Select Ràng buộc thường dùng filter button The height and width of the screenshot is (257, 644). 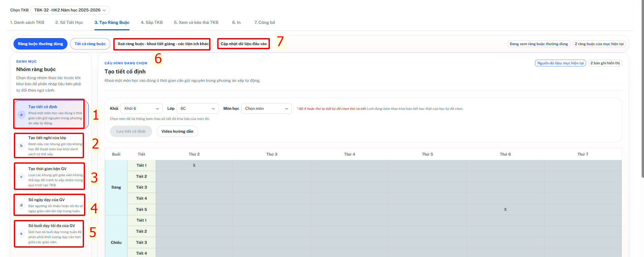(40, 44)
